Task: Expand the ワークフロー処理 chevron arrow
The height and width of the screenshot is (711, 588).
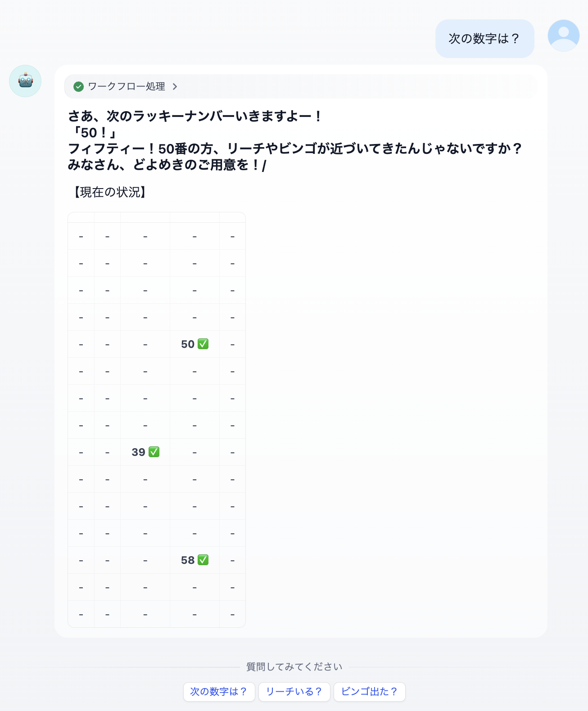Action: pyautogui.click(x=175, y=86)
